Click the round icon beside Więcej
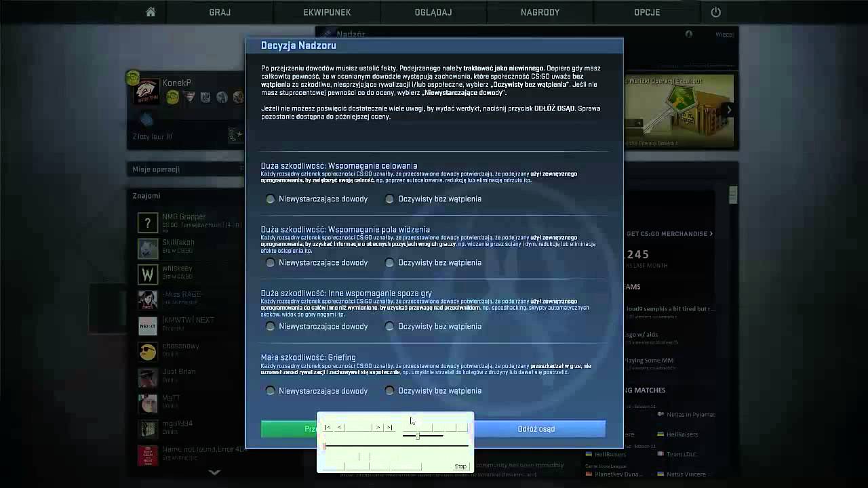The width and height of the screenshot is (868, 488). (x=689, y=34)
